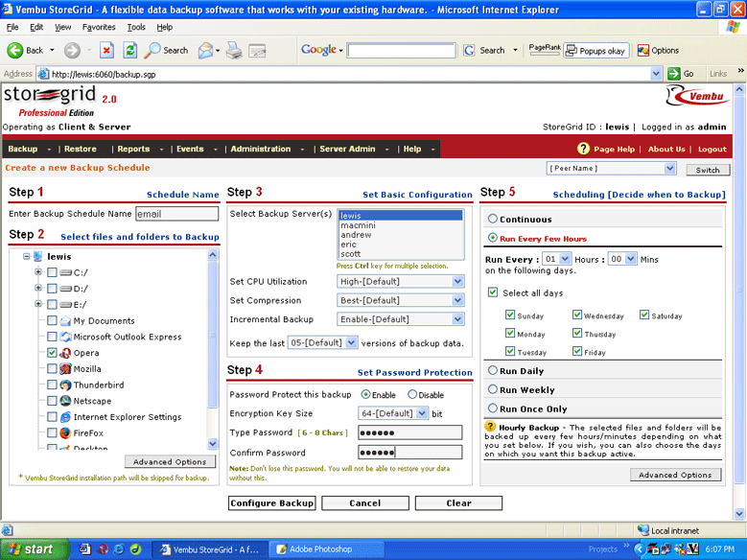Click the Stop page loading icon

[x=106, y=50]
